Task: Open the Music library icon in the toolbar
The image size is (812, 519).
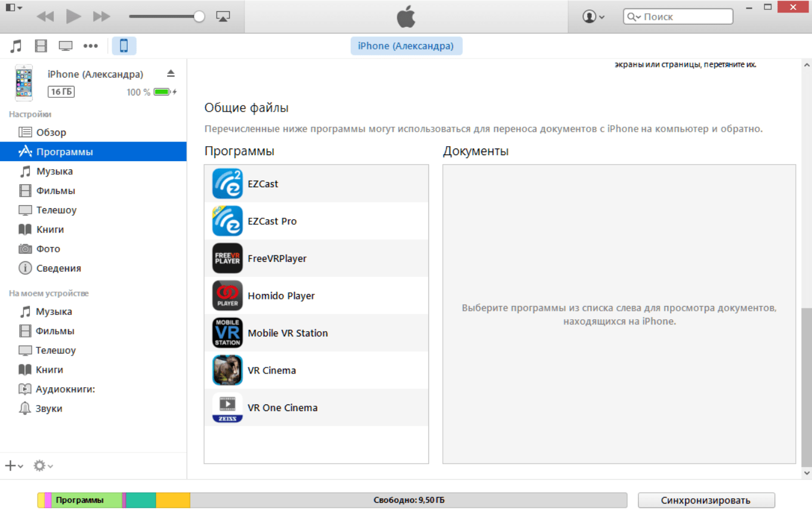Action: [17, 46]
